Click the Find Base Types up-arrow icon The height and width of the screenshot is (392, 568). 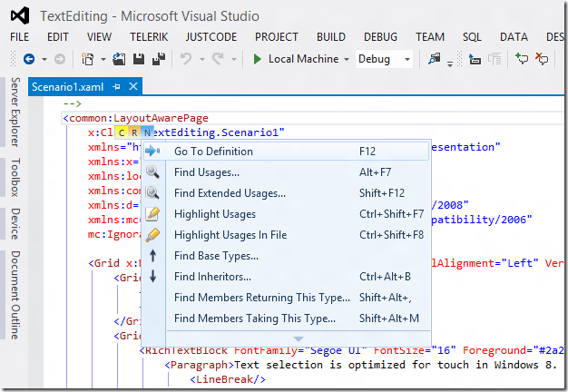pyautogui.click(x=152, y=256)
